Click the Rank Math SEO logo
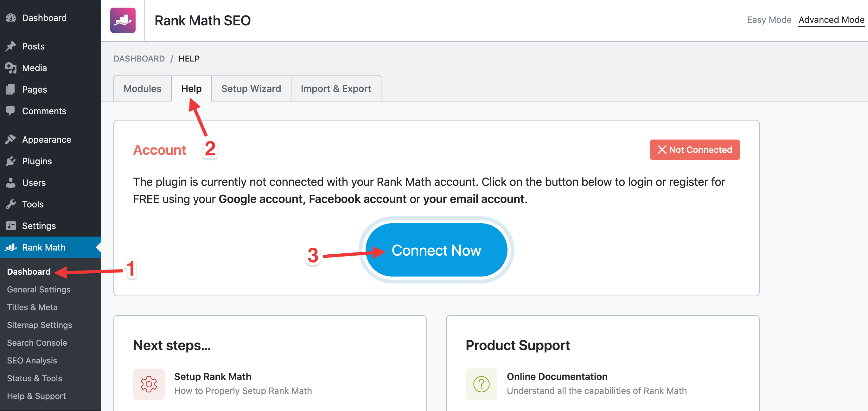 click(x=123, y=20)
